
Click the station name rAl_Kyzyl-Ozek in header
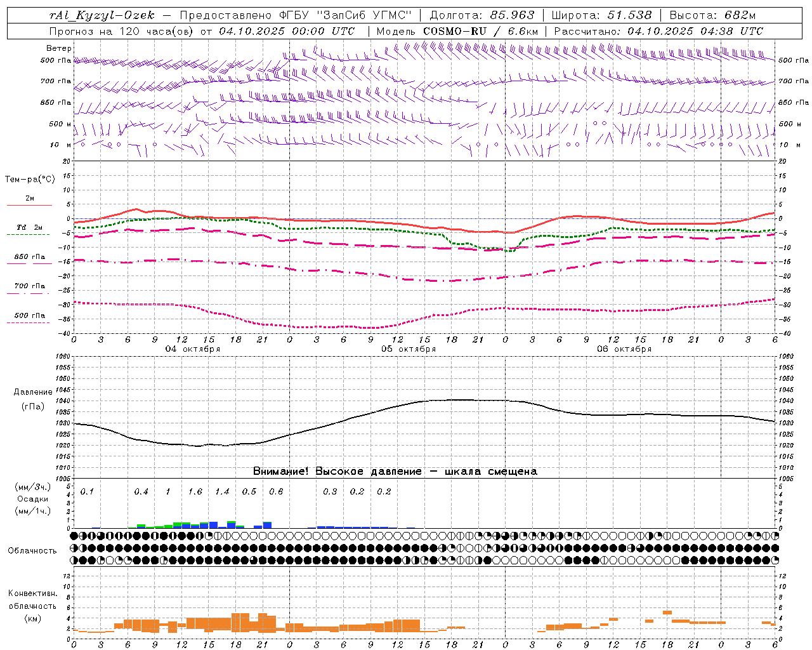[x=101, y=15]
